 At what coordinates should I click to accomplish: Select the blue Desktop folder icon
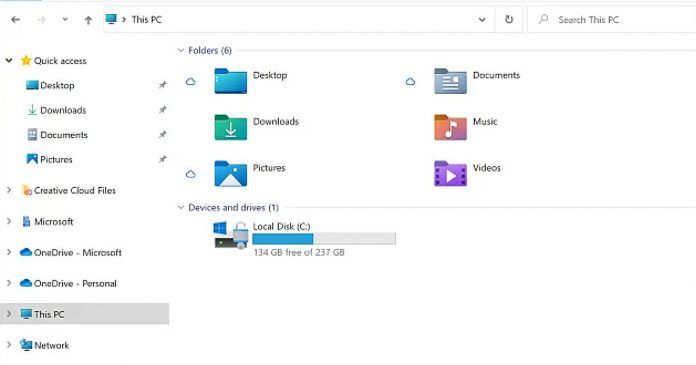[230, 81]
